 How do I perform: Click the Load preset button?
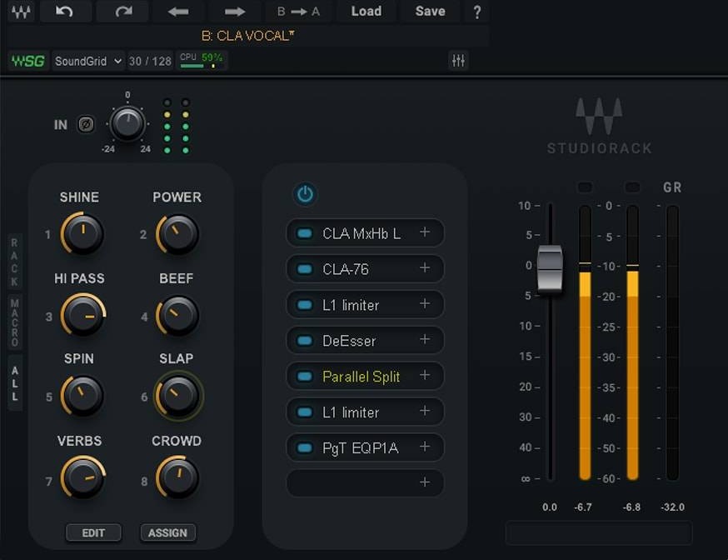[366, 11]
